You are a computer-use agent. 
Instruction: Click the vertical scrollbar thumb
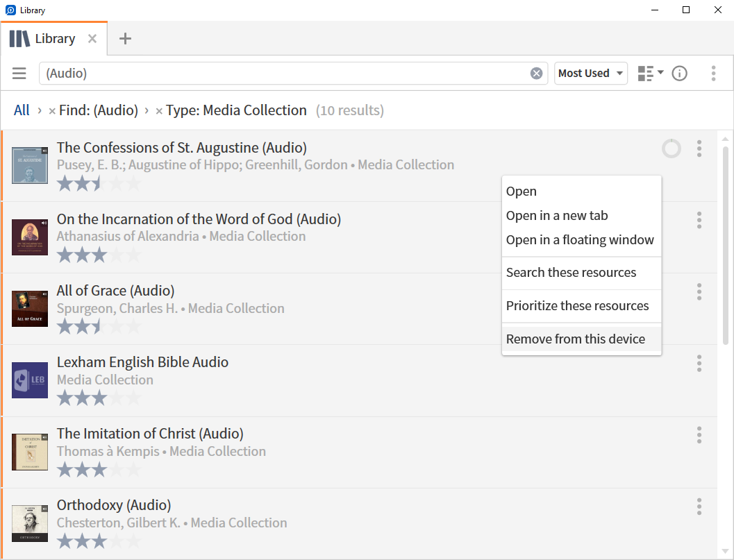click(x=725, y=246)
